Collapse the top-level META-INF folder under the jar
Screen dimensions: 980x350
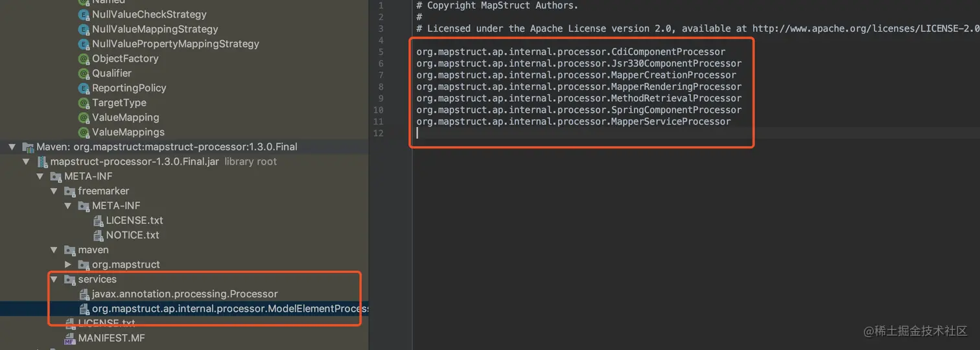pos(40,176)
